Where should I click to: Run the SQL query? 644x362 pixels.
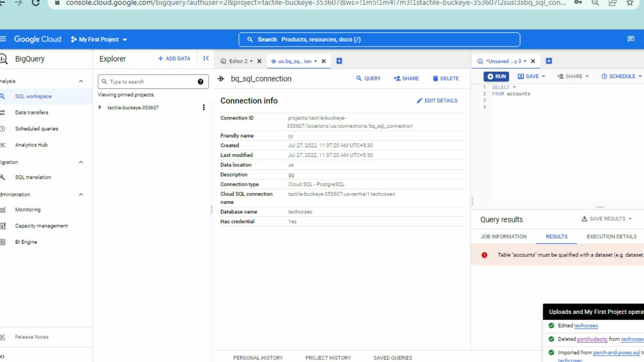tap(496, 76)
